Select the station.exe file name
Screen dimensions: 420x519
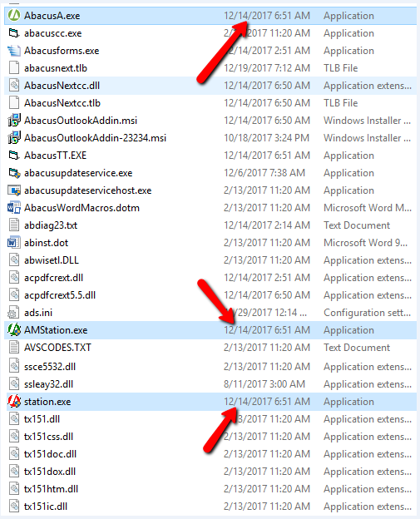tap(47, 402)
